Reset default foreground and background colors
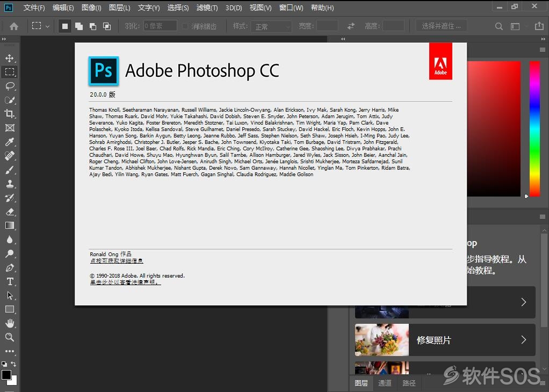This screenshot has width=549, height=392. click(4, 364)
